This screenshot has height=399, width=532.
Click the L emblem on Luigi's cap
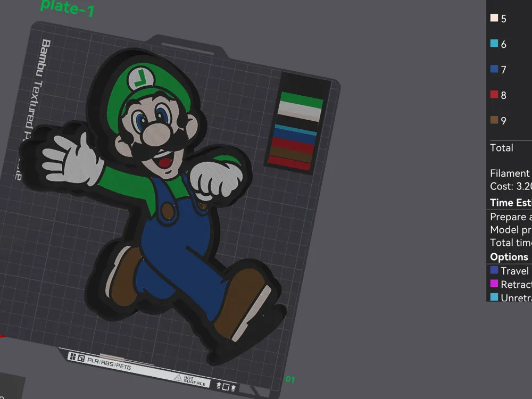(141, 78)
